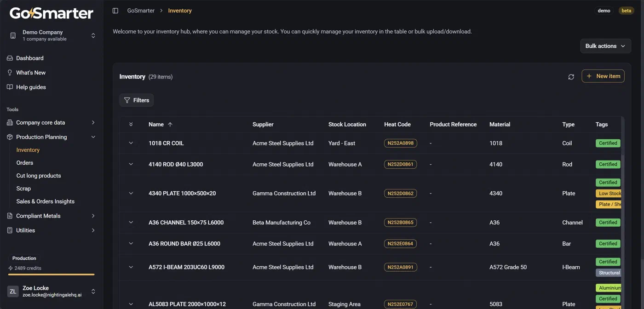The image size is (644, 309).
Task: Expand the 4340 PLATE 1000×500×20 row
Action: (131, 193)
